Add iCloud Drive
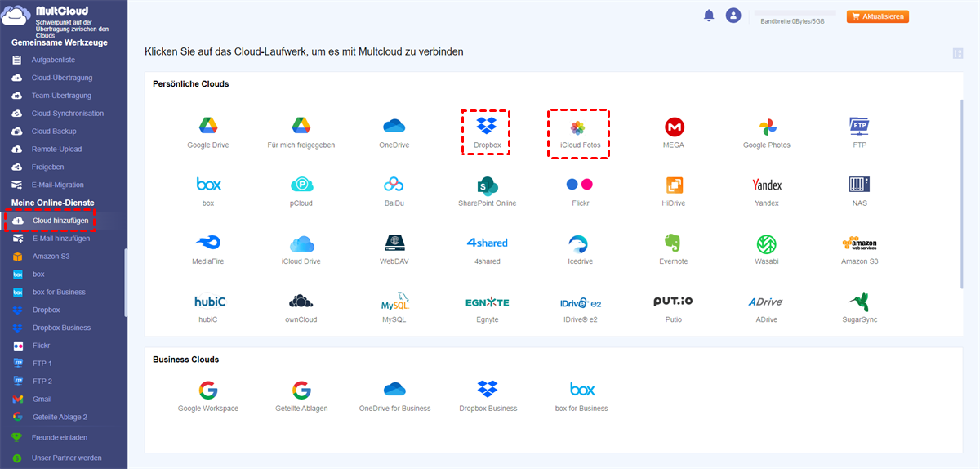The image size is (980, 469). [301, 250]
